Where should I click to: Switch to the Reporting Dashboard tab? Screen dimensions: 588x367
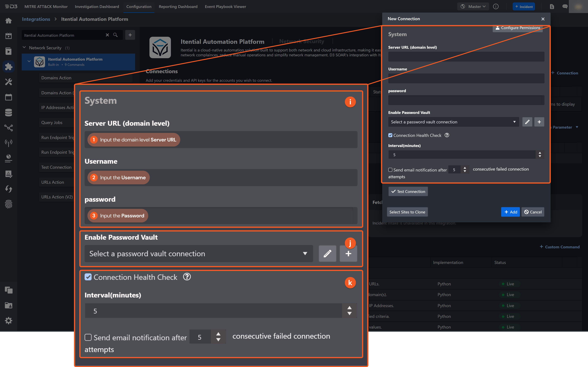click(178, 7)
